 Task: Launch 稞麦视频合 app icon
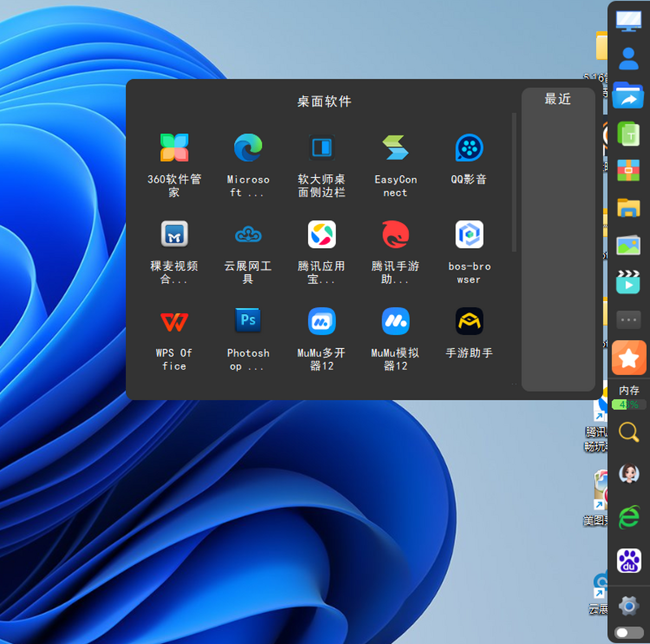pyautogui.click(x=174, y=235)
